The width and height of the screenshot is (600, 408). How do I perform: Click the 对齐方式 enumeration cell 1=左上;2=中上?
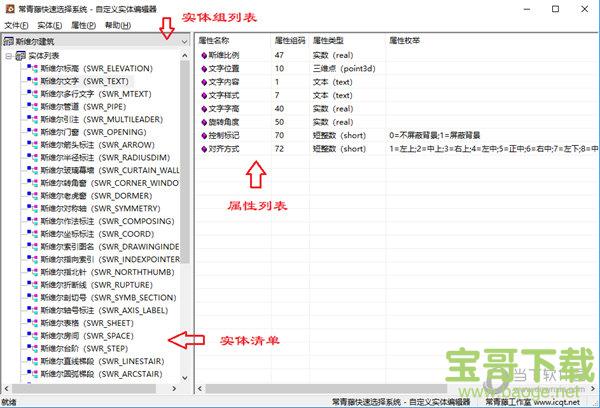[x=493, y=149]
